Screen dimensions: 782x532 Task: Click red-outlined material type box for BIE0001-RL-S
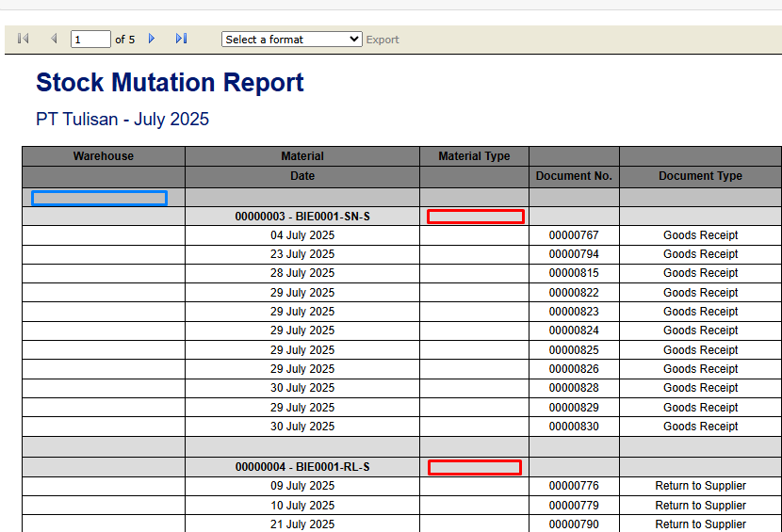click(x=475, y=467)
